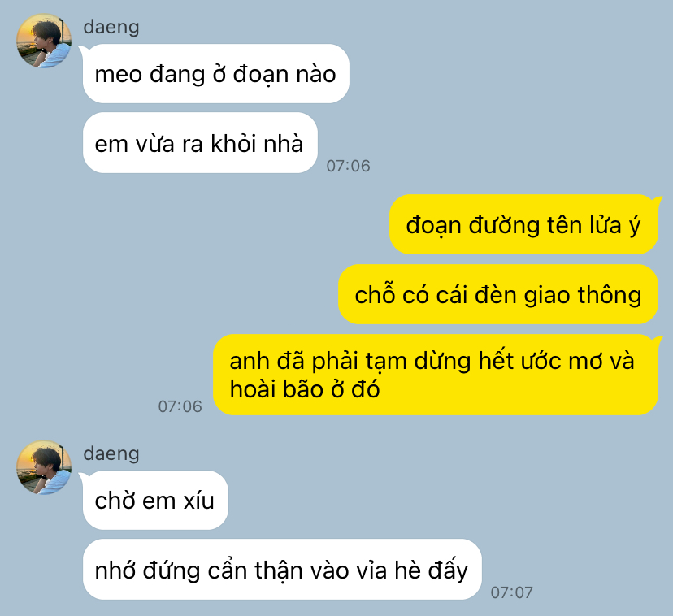Tap daeng's avatar next to 'chờ em xíu'
This screenshot has width=673, height=616.
click(x=44, y=467)
